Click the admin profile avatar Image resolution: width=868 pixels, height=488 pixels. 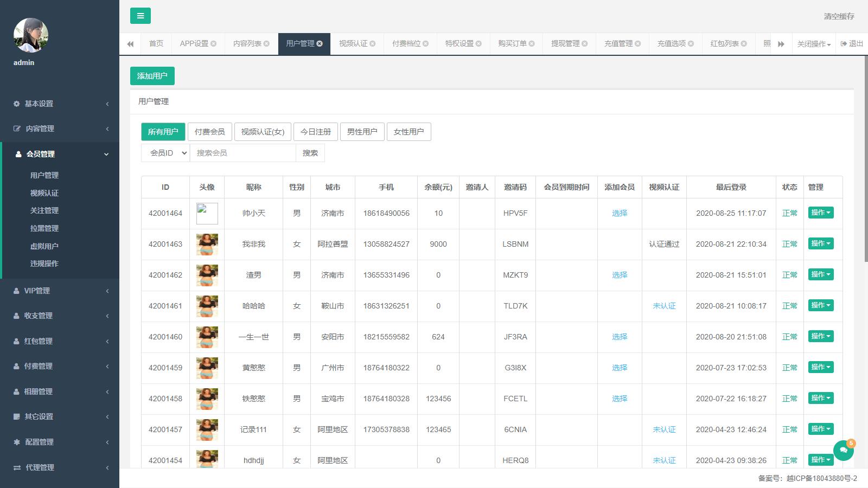tap(31, 35)
